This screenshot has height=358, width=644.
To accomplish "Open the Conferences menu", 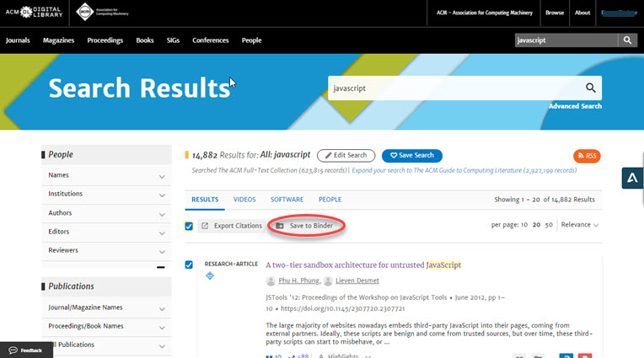I will point(210,40).
